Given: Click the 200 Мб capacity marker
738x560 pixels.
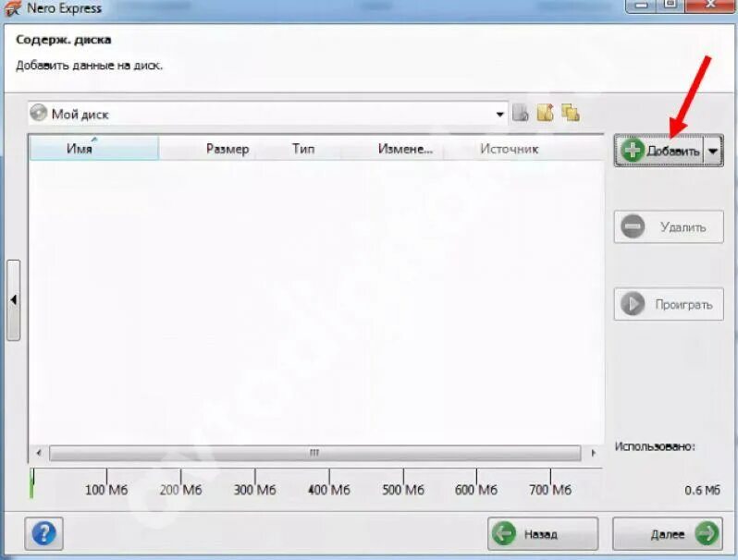Looking at the screenshot, I should 180,490.
